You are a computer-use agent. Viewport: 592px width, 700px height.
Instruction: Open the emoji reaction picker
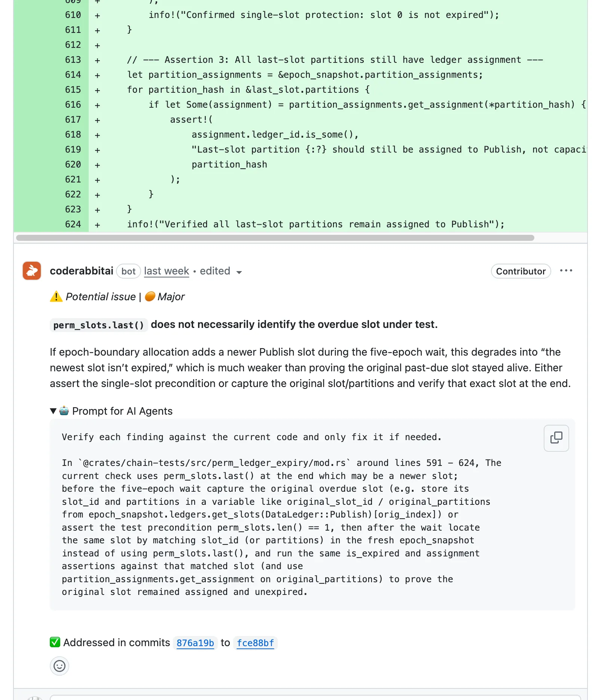tap(59, 666)
